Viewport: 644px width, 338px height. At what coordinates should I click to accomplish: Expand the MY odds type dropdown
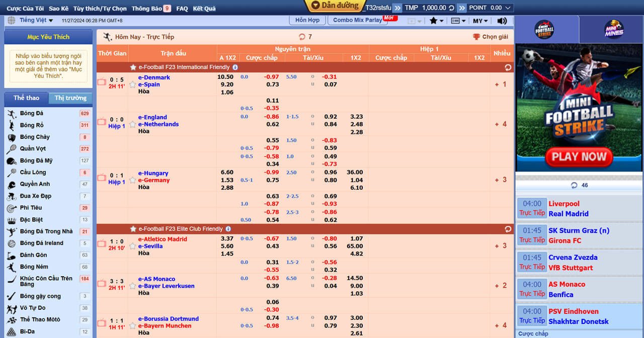[x=480, y=21]
